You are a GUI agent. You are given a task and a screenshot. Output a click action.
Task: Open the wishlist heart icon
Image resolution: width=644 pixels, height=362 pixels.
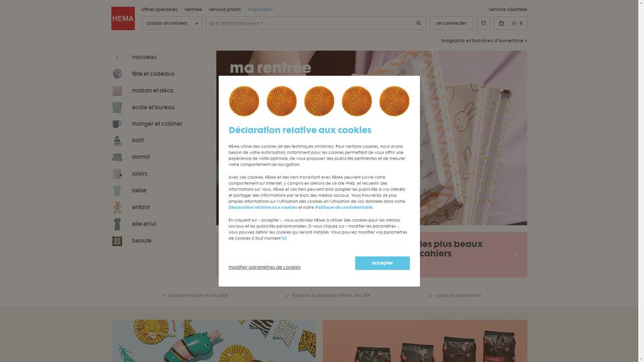[x=484, y=23]
